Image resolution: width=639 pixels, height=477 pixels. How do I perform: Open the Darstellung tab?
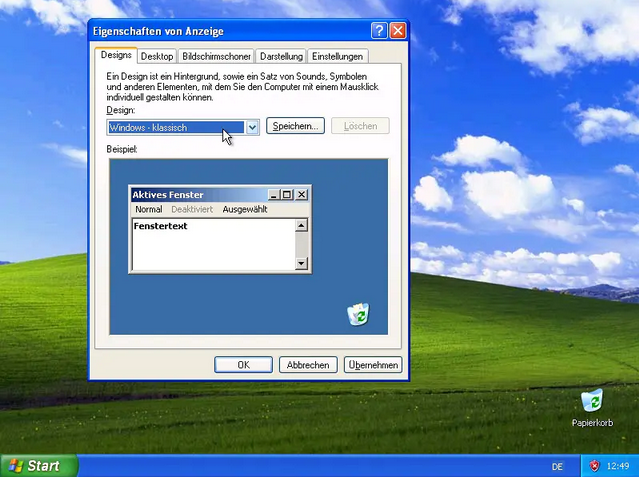[x=281, y=56]
